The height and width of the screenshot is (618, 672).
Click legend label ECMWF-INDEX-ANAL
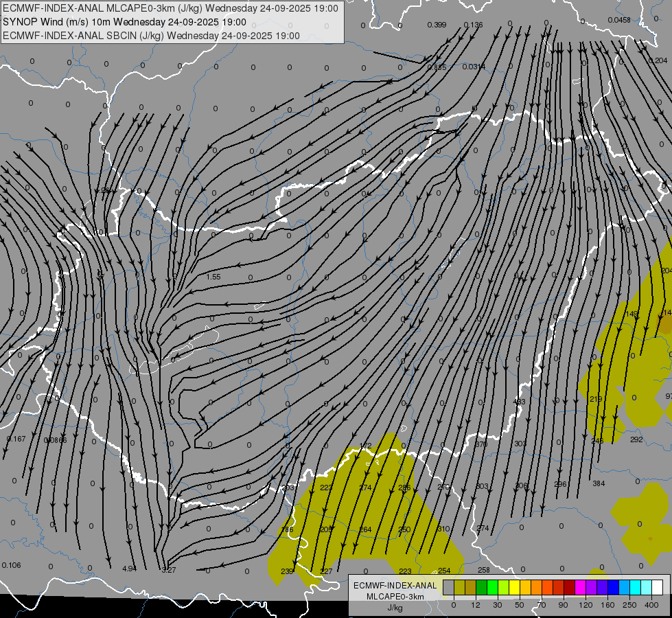[395, 586]
